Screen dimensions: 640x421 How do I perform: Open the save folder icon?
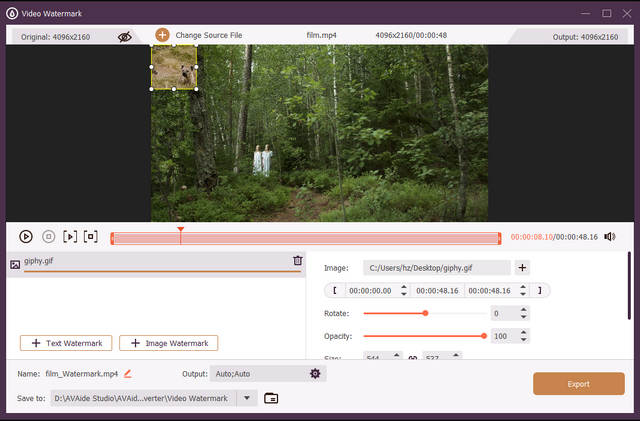pyautogui.click(x=271, y=398)
